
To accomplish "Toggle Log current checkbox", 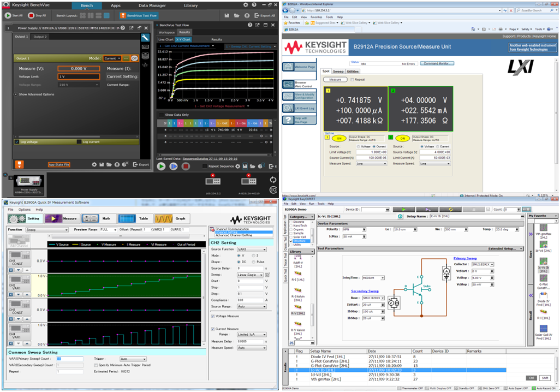I will (79, 142).
